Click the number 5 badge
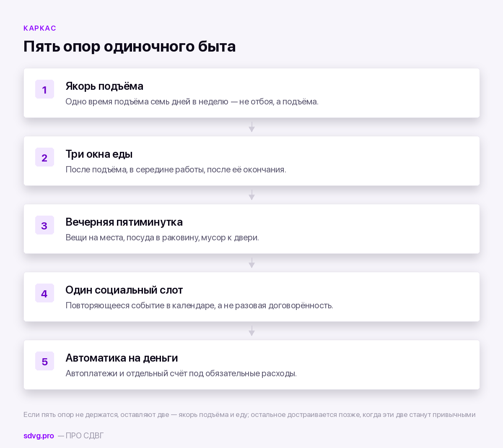The height and width of the screenshot is (448, 503). click(44, 361)
